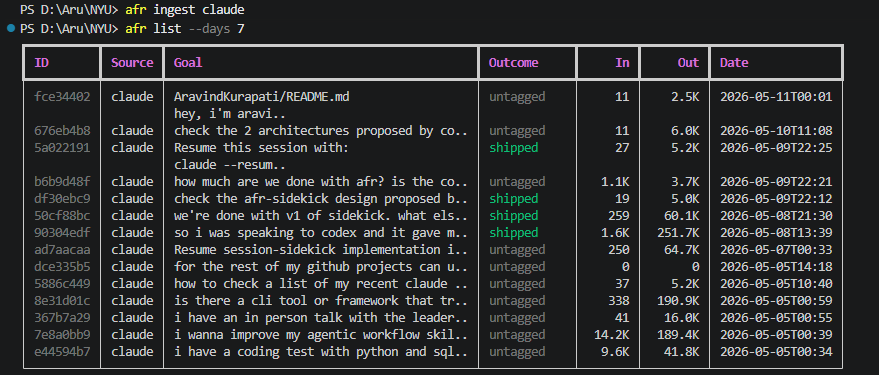
Task: Click date 2026-05-10T11:08
Action: pos(776,131)
